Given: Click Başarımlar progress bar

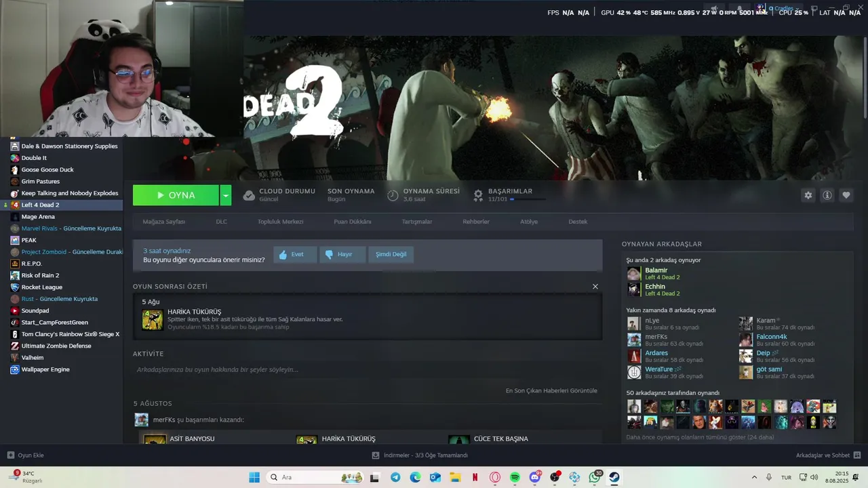Looking at the screenshot, I should [x=528, y=199].
